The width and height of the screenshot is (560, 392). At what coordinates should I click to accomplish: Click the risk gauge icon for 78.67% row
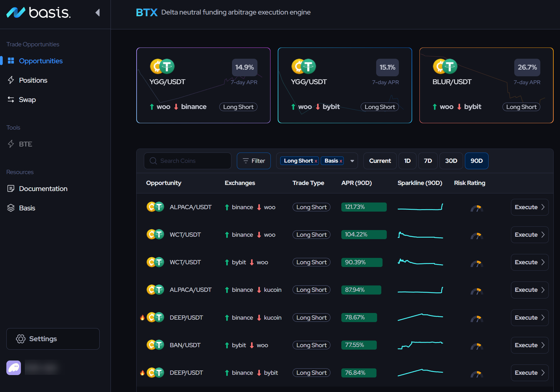477,318
